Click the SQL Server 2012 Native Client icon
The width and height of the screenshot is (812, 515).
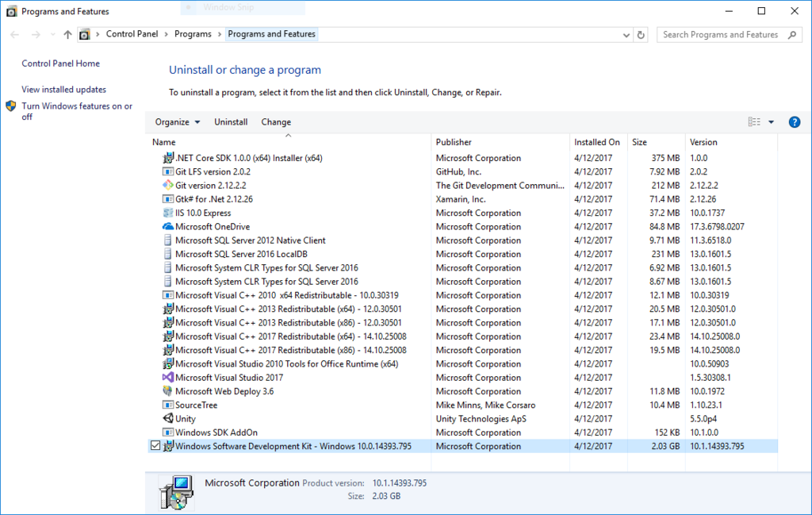pyautogui.click(x=168, y=240)
